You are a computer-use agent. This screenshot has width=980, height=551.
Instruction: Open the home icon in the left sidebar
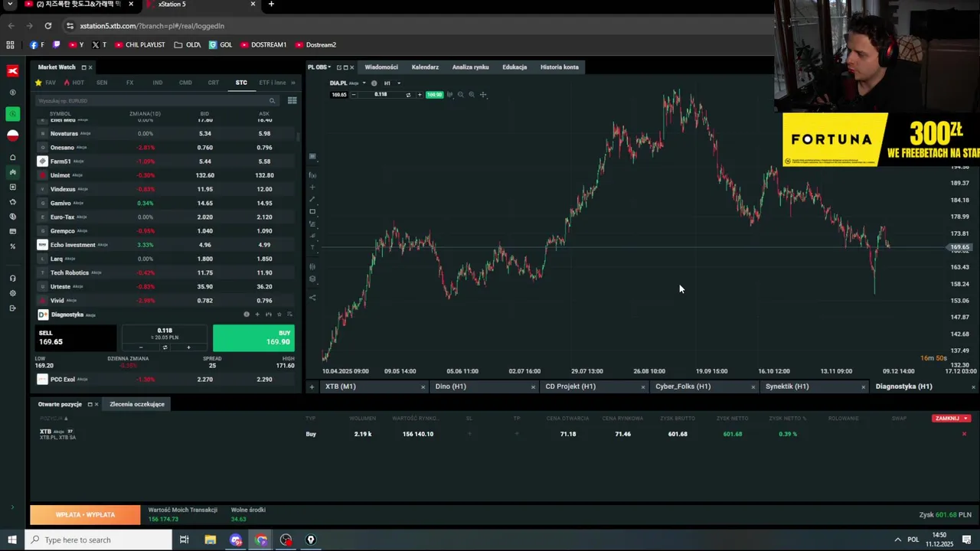12,158
